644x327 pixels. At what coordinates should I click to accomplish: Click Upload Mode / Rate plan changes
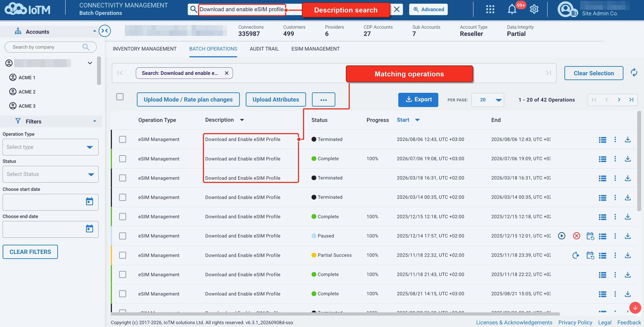point(188,100)
